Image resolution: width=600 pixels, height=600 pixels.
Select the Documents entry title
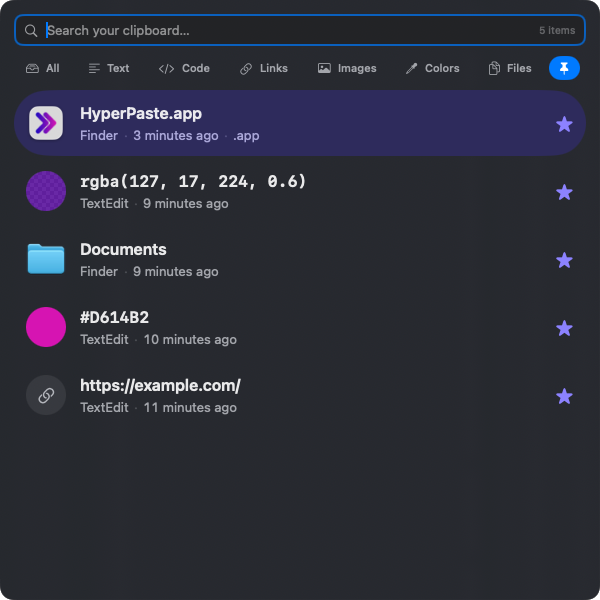[123, 249]
